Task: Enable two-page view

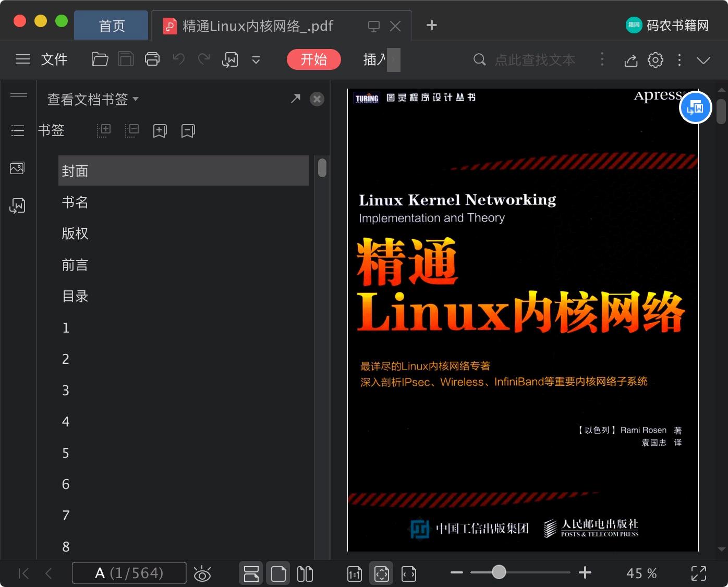Action: [x=305, y=573]
